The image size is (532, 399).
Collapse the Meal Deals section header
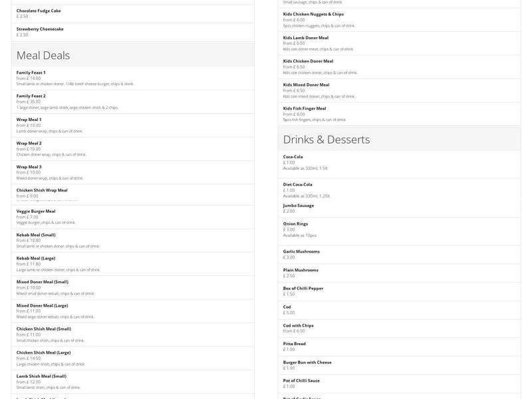[132, 55]
